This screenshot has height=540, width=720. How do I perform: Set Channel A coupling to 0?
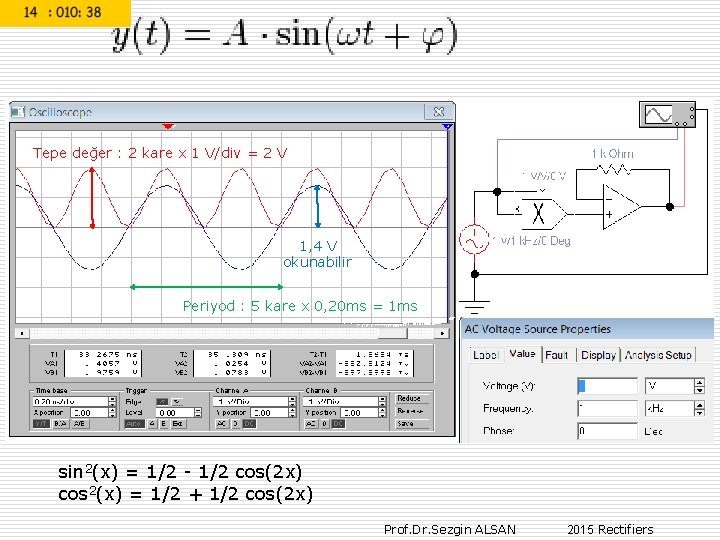point(236,424)
